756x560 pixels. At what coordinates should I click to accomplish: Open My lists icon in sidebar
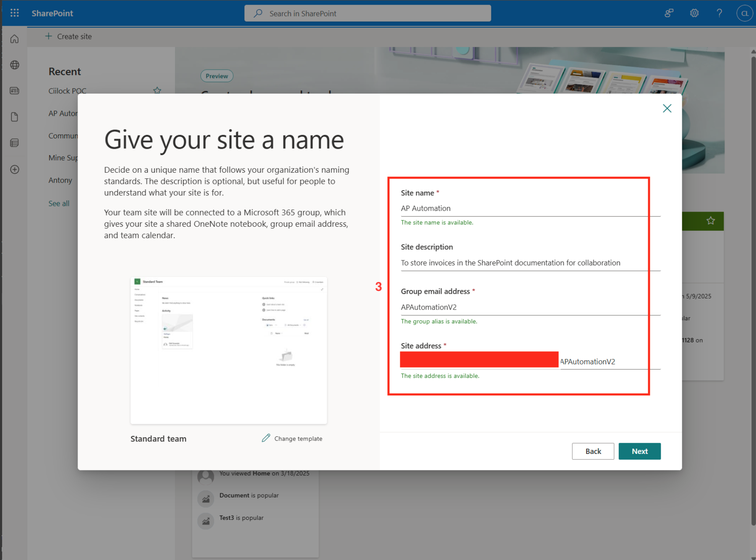[x=15, y=143]
